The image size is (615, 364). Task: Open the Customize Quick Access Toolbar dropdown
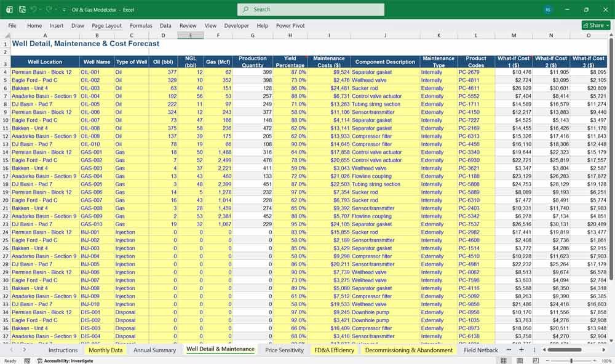[x=64, y=10]
